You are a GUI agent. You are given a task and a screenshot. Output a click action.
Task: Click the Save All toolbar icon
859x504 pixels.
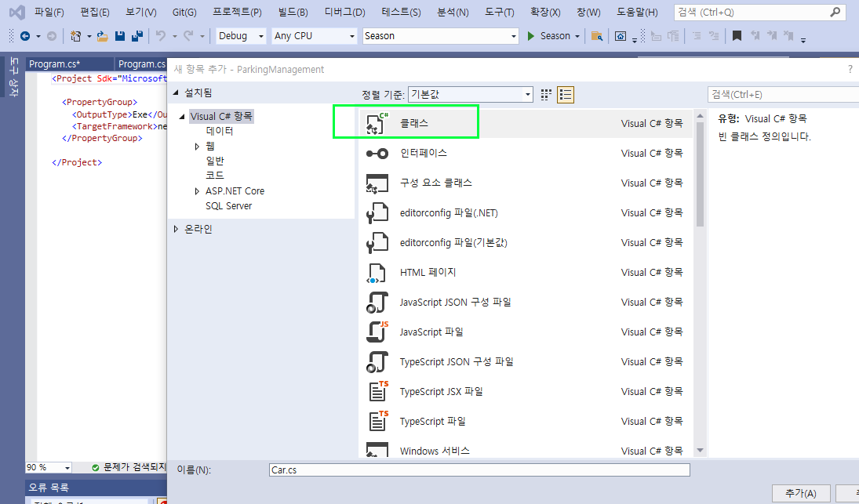pos(137,36)
